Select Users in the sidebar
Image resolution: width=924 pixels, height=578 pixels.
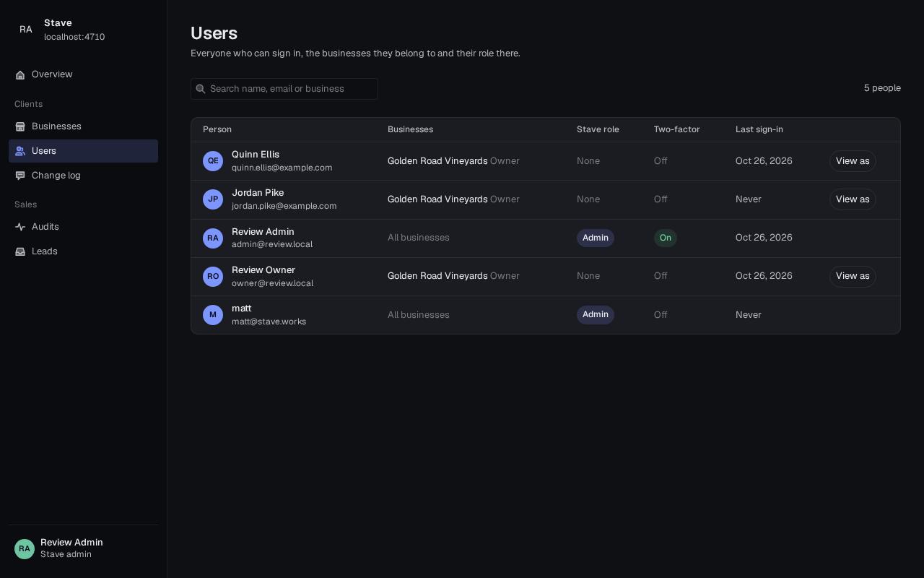[x=83, y=151]
